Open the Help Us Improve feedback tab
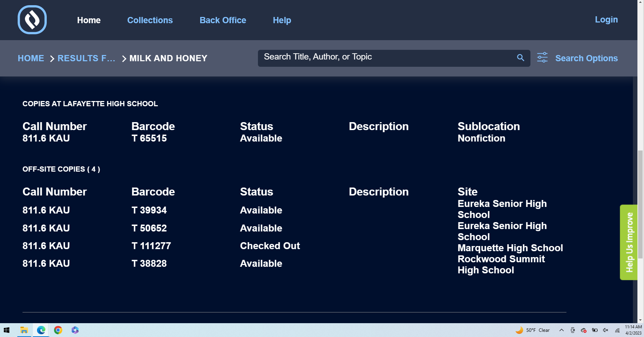Screen dimensions: 644x337 click(x=629, y=242)
